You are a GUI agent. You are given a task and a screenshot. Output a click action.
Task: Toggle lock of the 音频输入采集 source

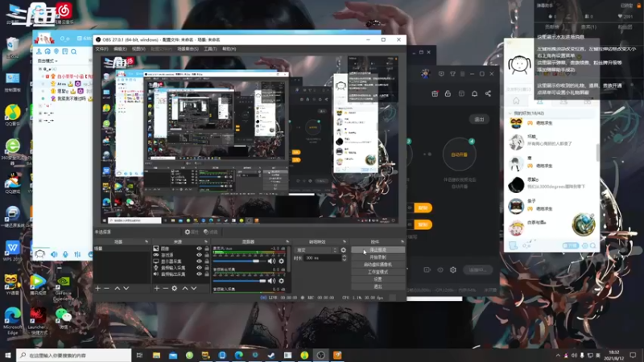207,268
